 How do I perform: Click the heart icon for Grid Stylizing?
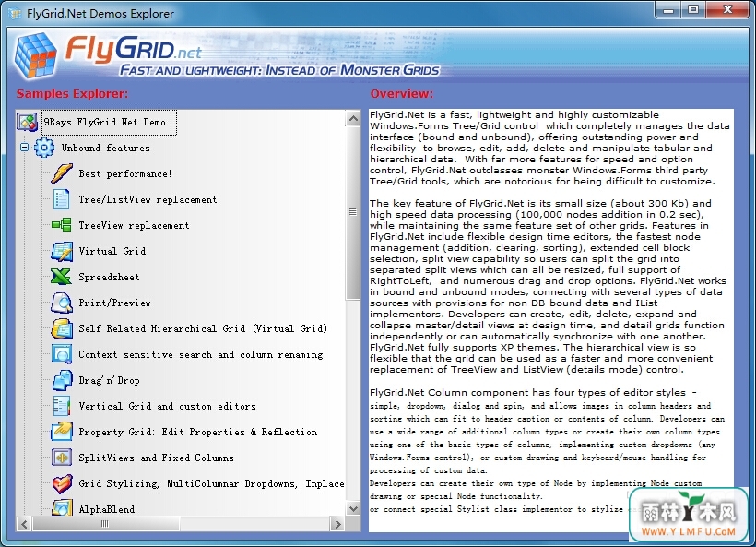(x=62, y=483)
